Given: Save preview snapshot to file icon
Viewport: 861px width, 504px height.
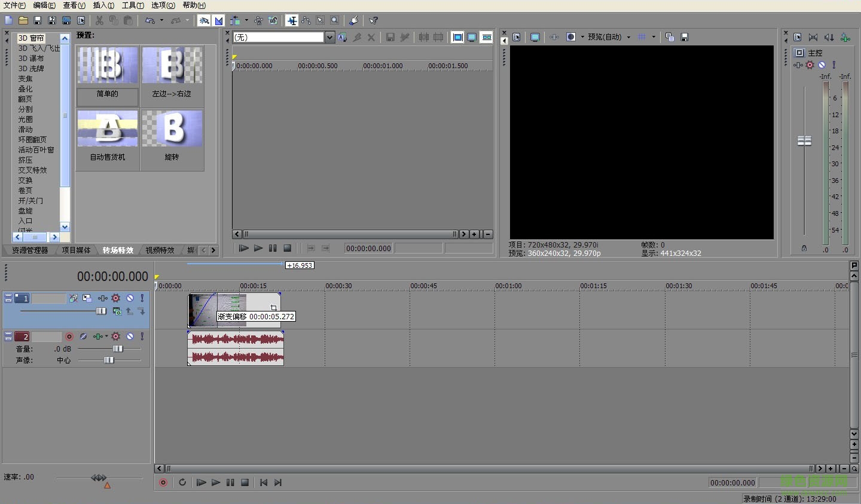Looking at the screenshot, I should [685, 37].
